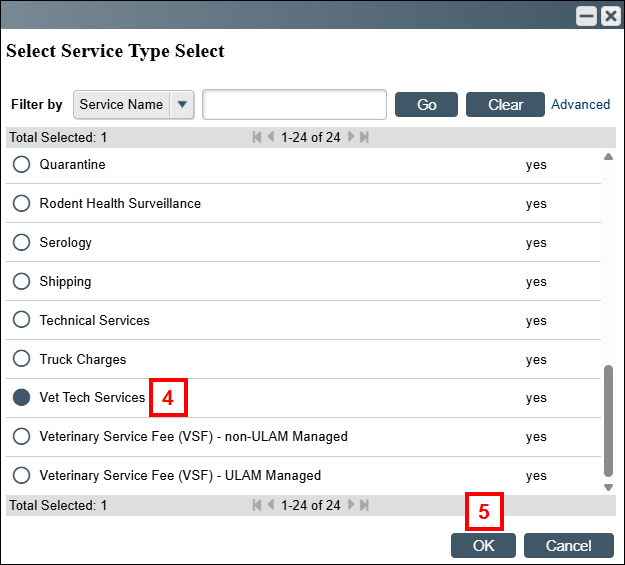Go to last page in bottom pager
The width and height of the screenshot is (625, 565).
point(364,505)
